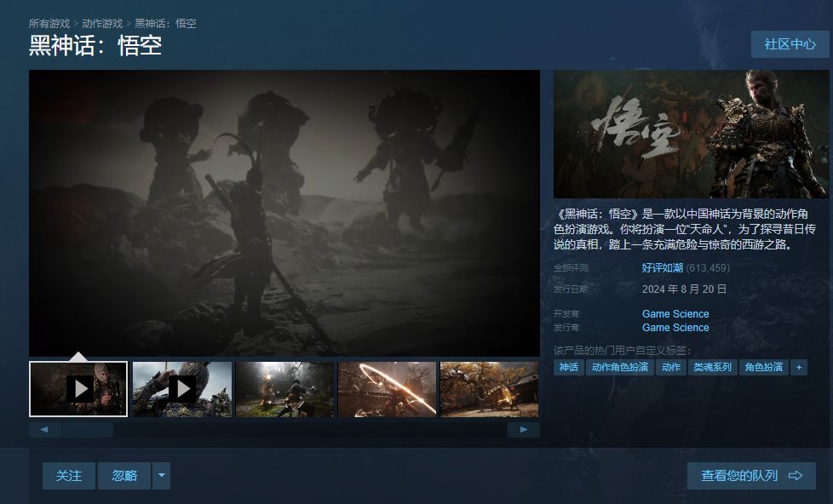Select the autumn temple fight screenshot thumbnail
This screenshot has height=504, width=833.
pyautogui.click(x=489, y=389)
